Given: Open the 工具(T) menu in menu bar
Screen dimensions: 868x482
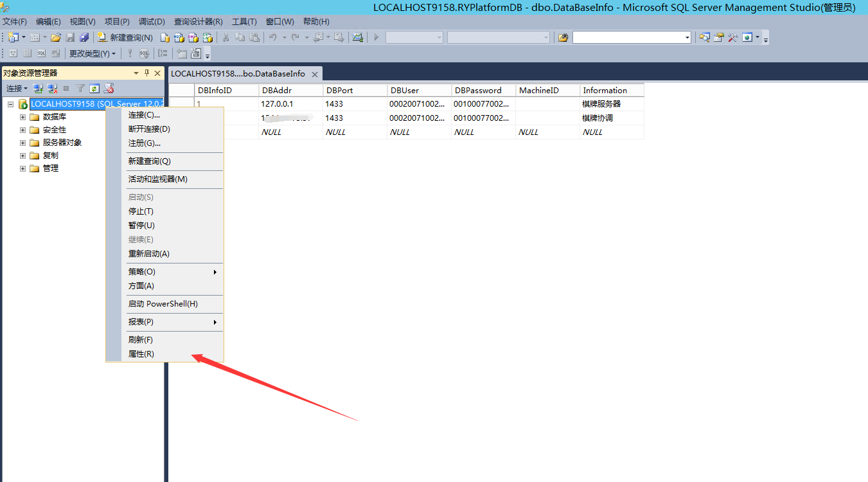Looking at the screenshot, I should point(244,21).
